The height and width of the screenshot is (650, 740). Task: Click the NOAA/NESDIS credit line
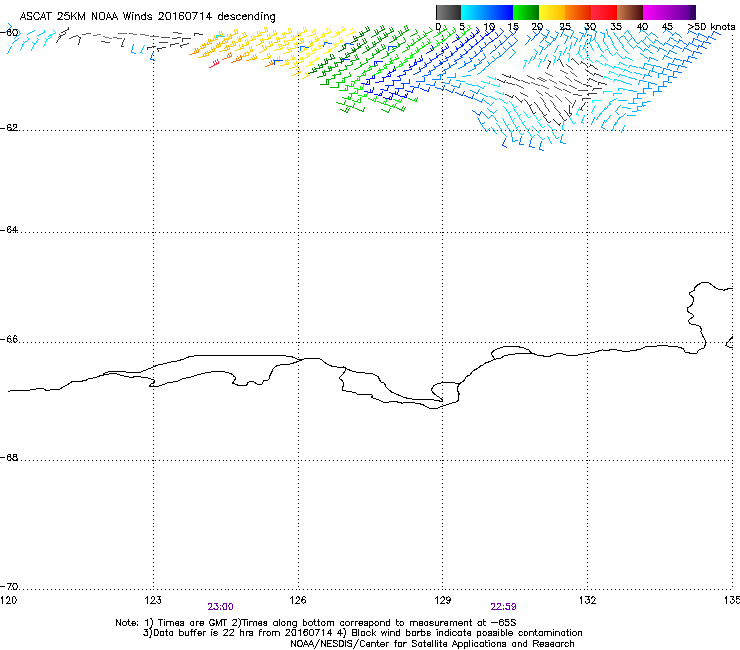coord(432,644)
